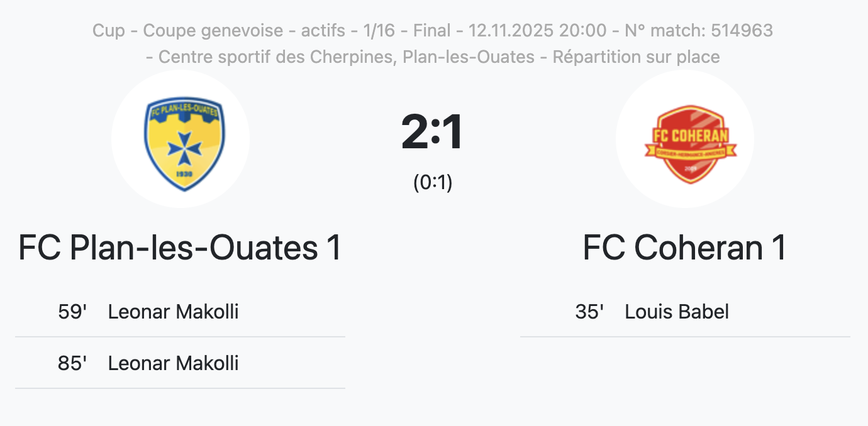
Task: Open the FC Coheran 1 team name
Action: point(684,248)
